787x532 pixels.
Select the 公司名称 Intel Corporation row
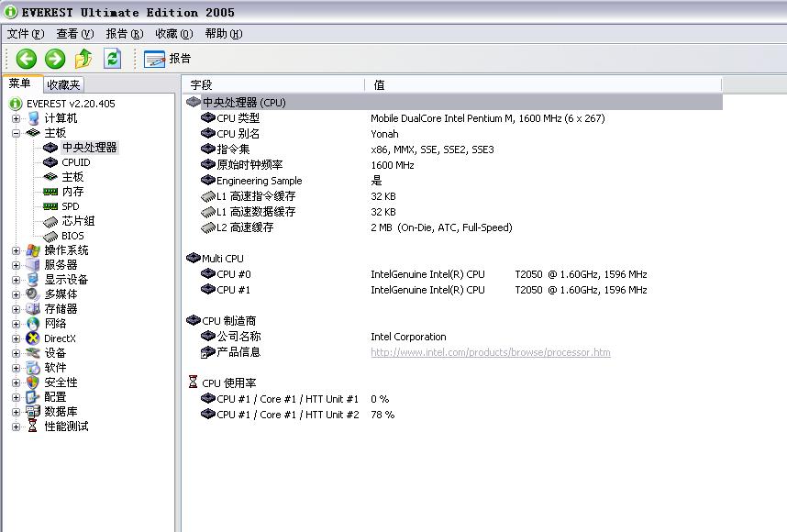pyautogui.click(x=454, y=337)
